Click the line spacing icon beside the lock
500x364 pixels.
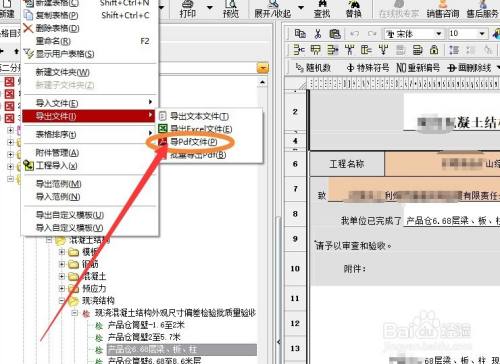453,50
